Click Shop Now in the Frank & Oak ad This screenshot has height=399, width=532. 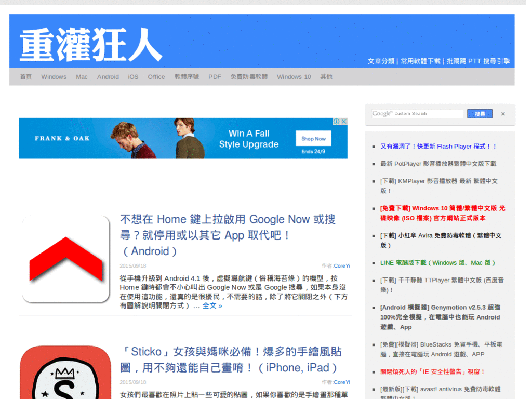[313, 138]
